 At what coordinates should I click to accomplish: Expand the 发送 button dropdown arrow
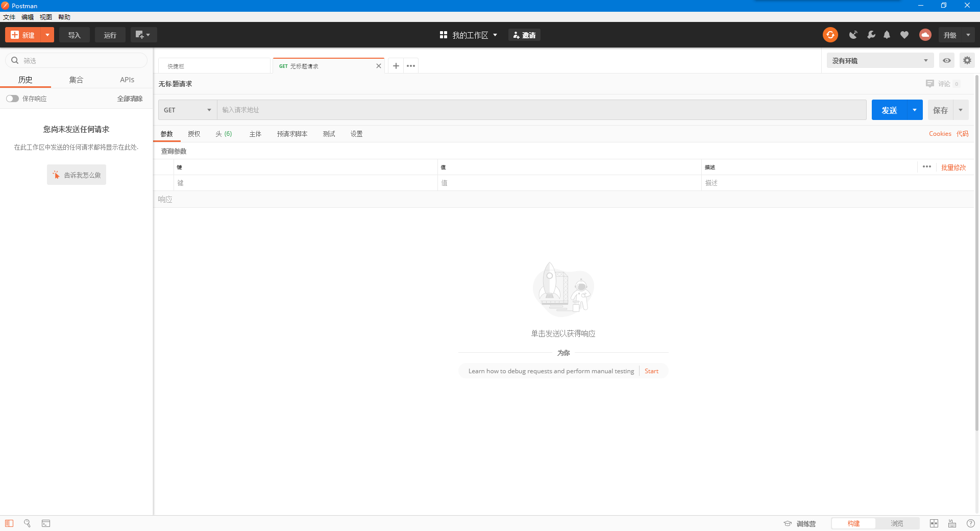914,110
